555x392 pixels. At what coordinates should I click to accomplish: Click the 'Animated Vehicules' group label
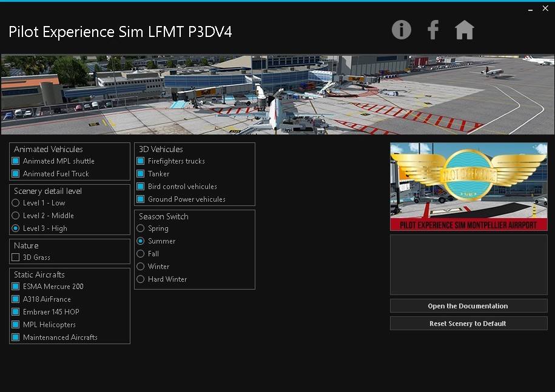point(49,149)
